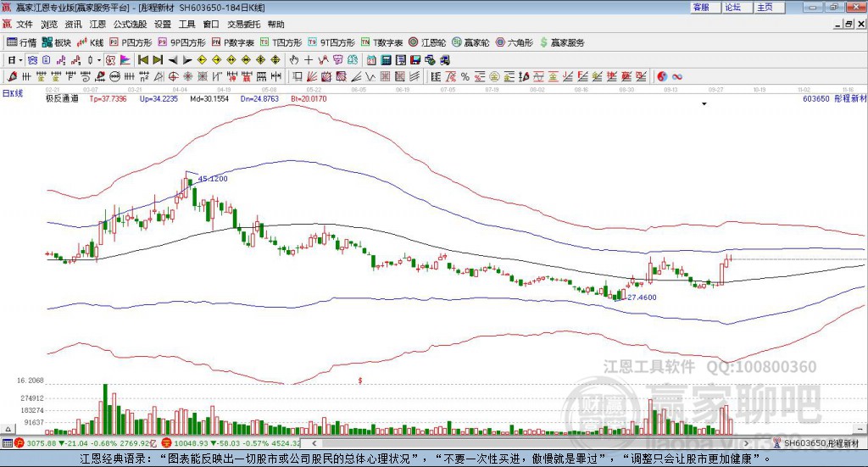
Task: Open the 9P四方形 tool
Action: pos(181,42)
